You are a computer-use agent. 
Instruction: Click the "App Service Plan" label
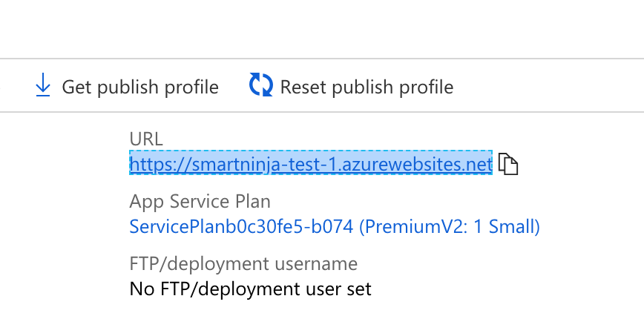point(200,201)
